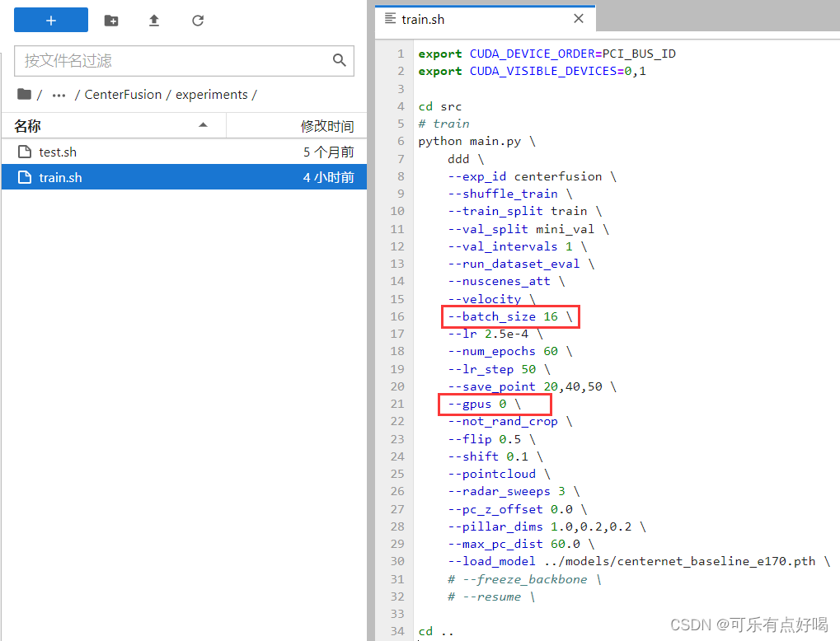
Task: Click the '--lr_step 50' argument
Action: pos(492,369)
